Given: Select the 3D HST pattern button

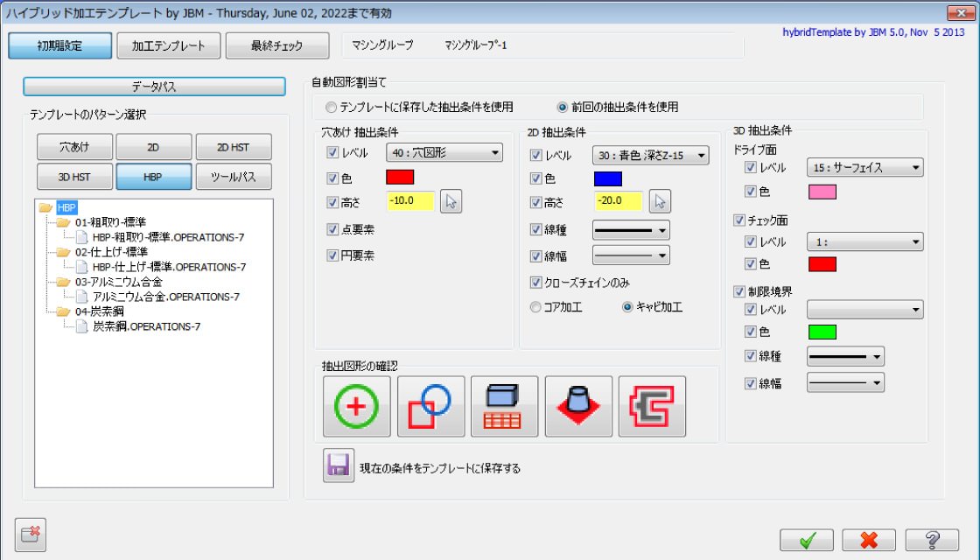Looking at the screenshot, I should (74, 176).
